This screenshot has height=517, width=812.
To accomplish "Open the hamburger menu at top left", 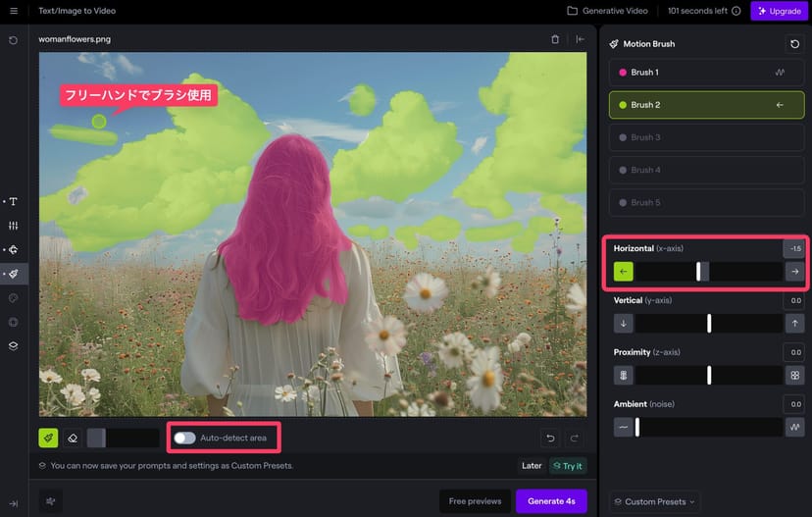I will [14, 11].
